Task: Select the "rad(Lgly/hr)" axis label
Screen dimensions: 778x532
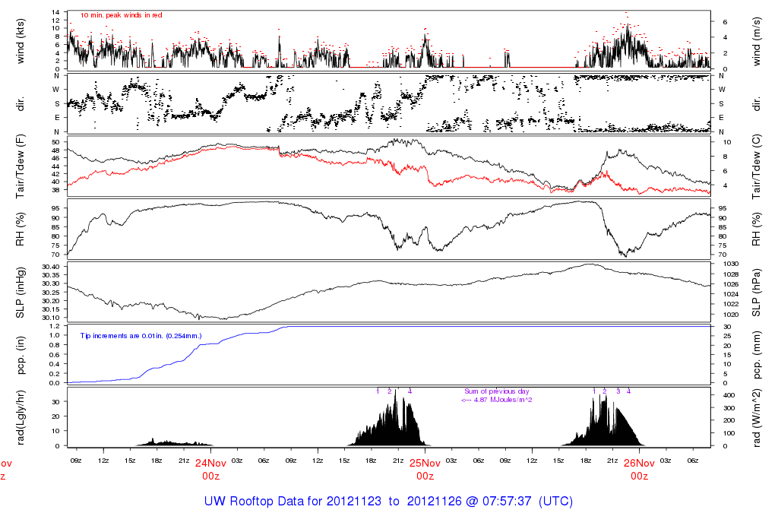Action: [21, 417]
